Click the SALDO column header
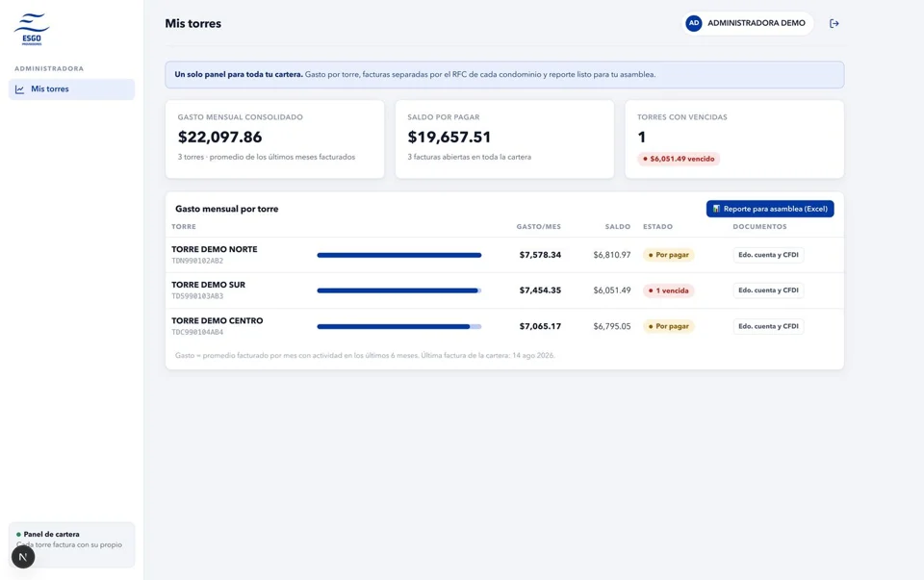 tap(618, 227)
